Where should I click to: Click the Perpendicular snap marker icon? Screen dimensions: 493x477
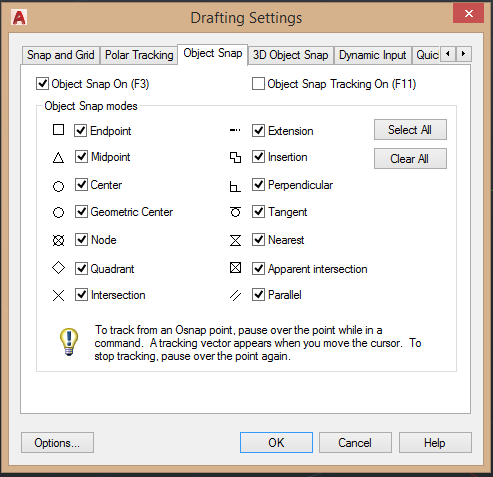[235, 186]
